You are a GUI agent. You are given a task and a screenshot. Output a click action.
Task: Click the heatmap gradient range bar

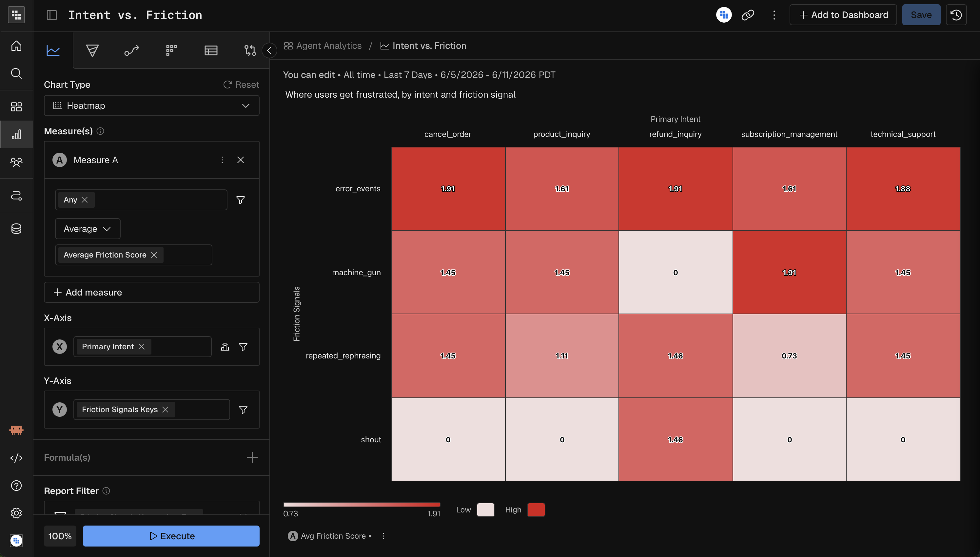(x=362, y=504)
